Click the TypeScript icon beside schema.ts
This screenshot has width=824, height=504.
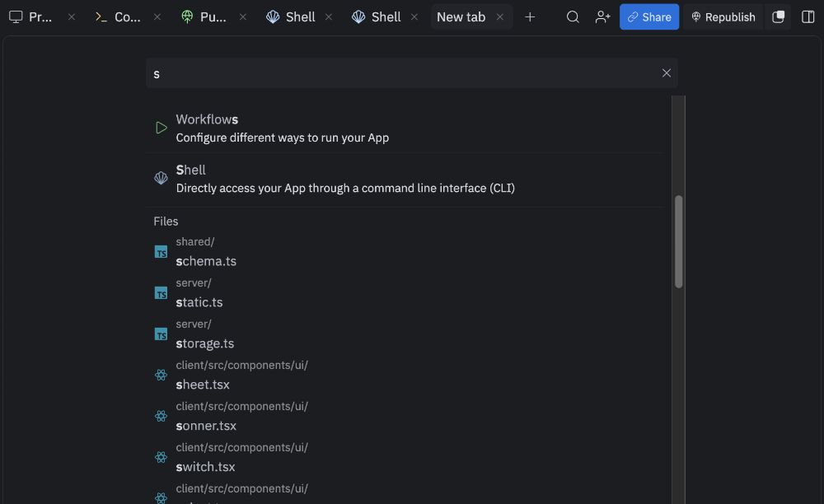(162, 252)
